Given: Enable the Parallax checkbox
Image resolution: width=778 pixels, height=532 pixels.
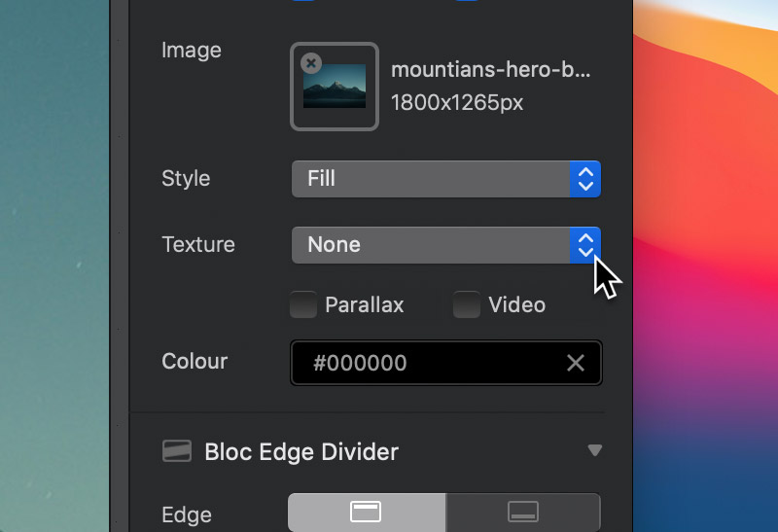Looking at the screenshot, I should (303, 304).
